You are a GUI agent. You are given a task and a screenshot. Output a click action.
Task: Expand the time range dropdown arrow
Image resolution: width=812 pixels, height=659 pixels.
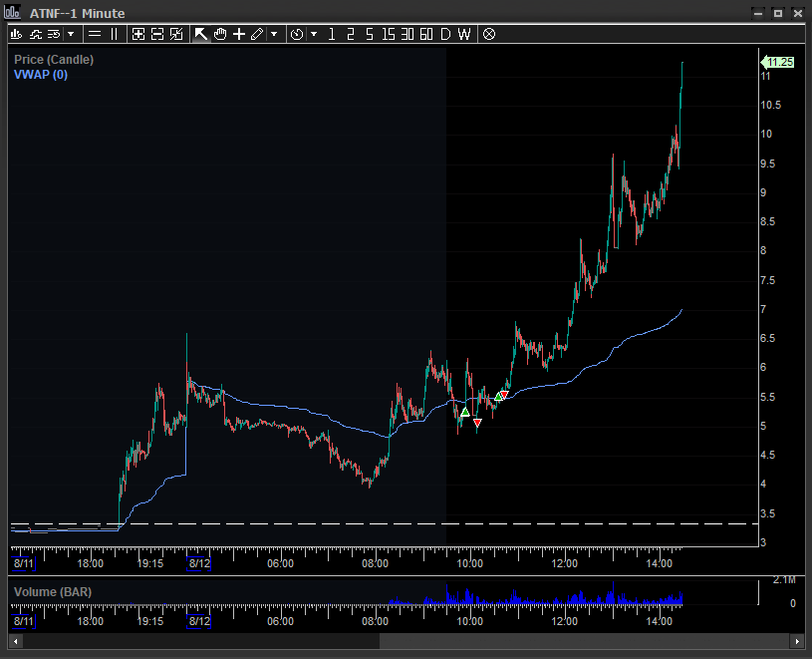(x=313, y=34)
